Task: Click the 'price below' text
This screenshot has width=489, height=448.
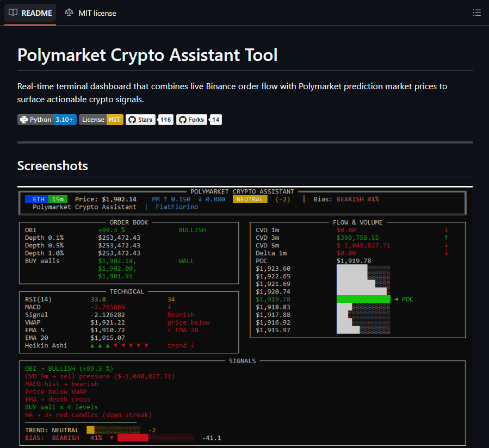Action: click(x=189, y=322)
